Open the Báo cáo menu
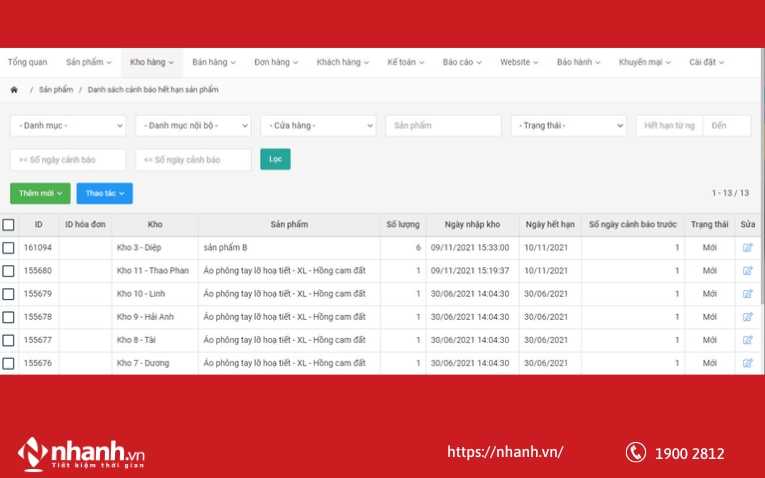The image size is (765, 478). [463, 62]
